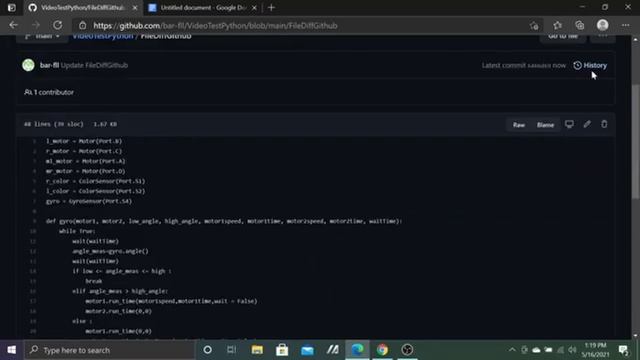Open Google Chrome from taskbar

point(382,350)
